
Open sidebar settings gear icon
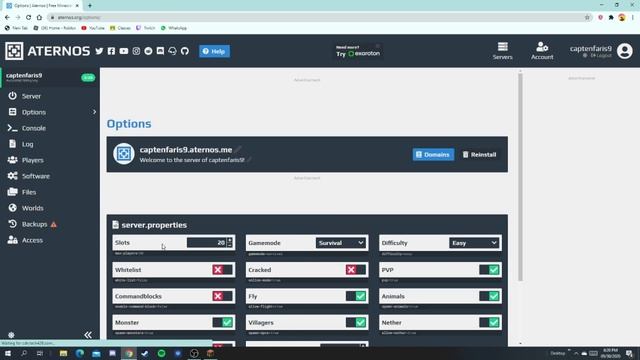pyautogui.click(x=11, y=335)
